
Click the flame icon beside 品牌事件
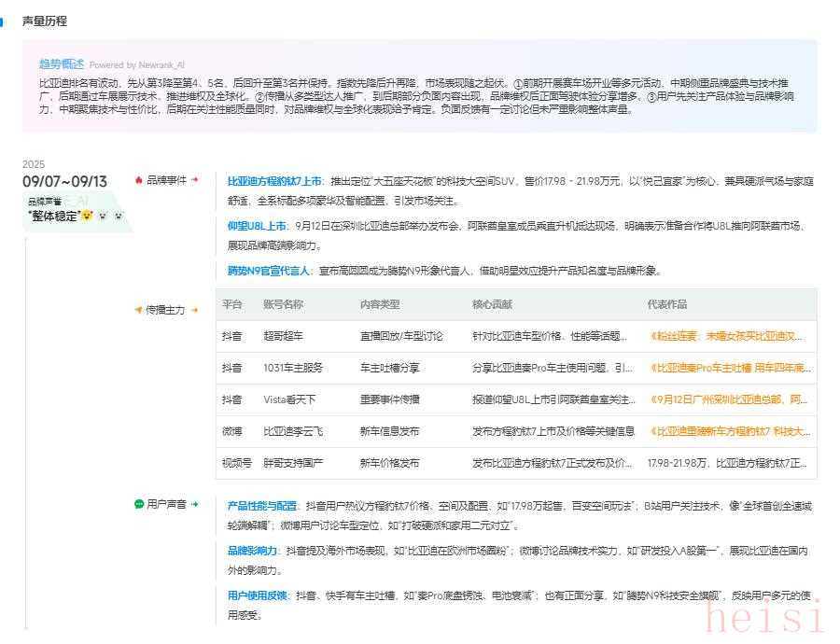coord(139,180)
